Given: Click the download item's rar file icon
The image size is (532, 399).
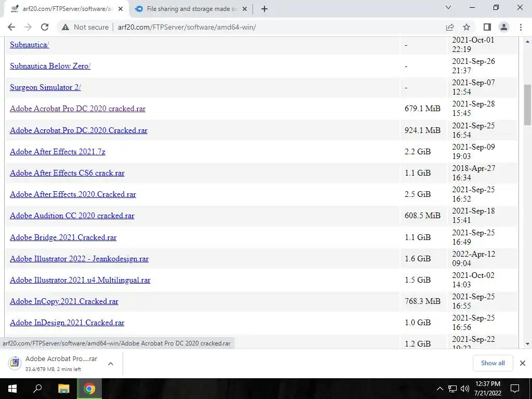Looking at the screenshot, I should (15, 363).
